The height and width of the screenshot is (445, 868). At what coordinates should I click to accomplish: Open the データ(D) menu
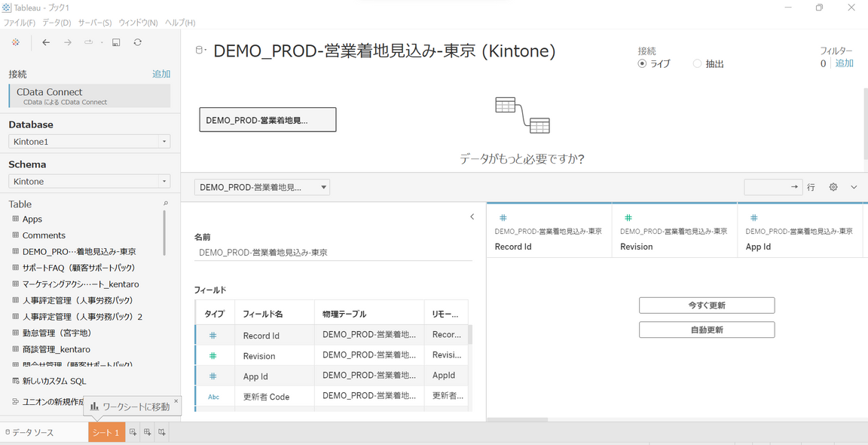pyautogui.click(x=57, y=23)
